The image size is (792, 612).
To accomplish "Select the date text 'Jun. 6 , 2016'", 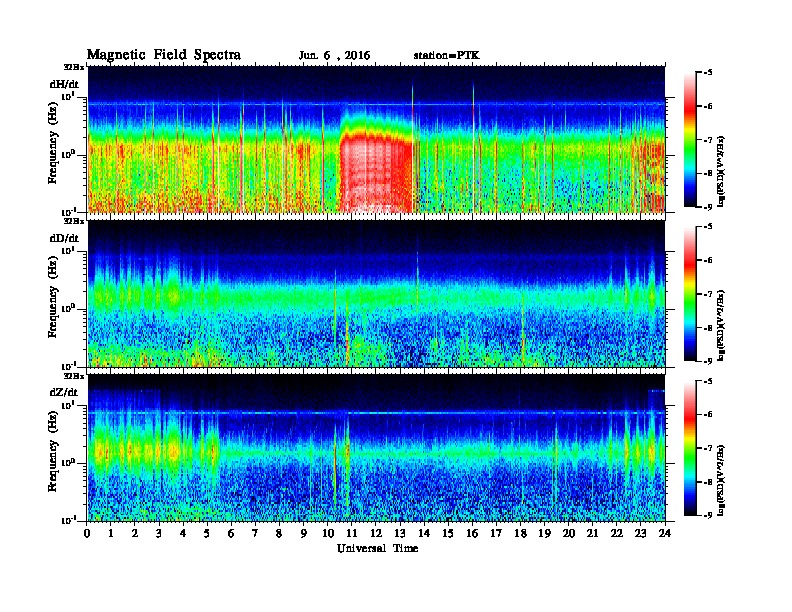I will (x=334, y=56).
